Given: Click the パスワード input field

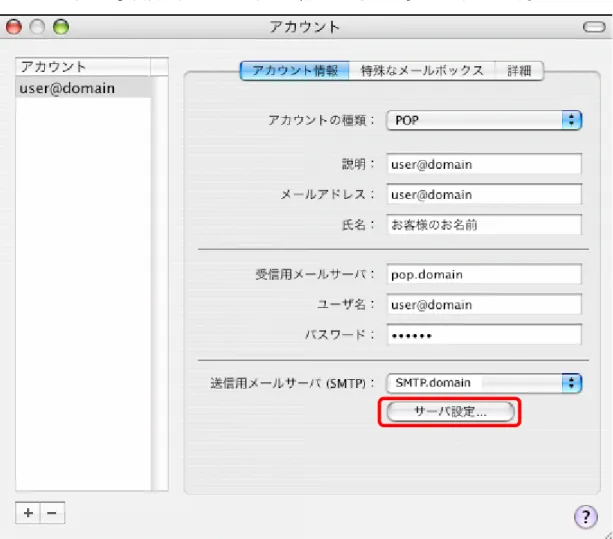Looking at the screenshot, I should [484, 335].
